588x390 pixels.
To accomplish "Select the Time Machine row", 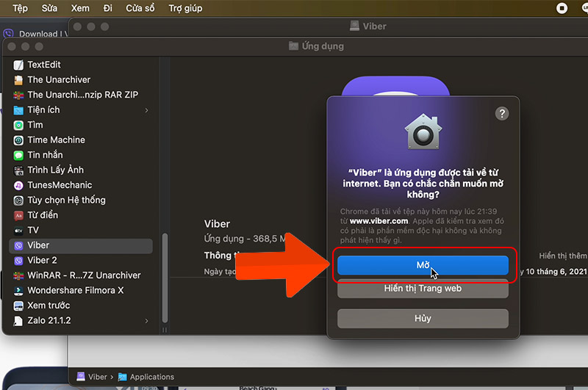I will pyautogui.click(x=81, y=140).
